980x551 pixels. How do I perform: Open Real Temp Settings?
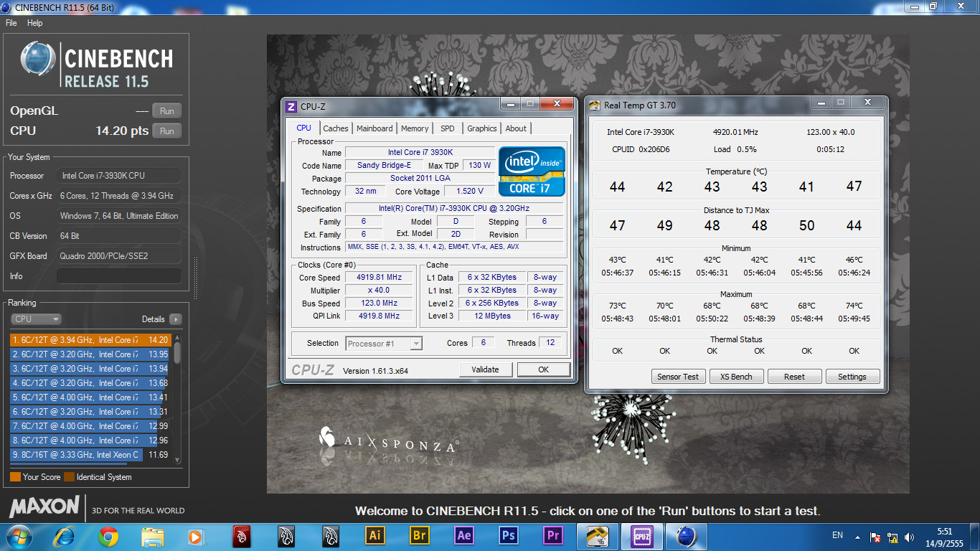[852, 377]
